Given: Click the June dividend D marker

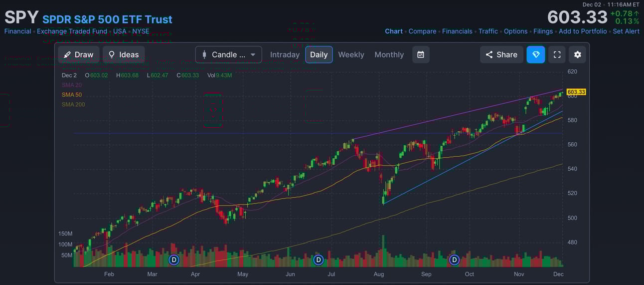Looking at the screenshot, I should [x=319, y=260].
